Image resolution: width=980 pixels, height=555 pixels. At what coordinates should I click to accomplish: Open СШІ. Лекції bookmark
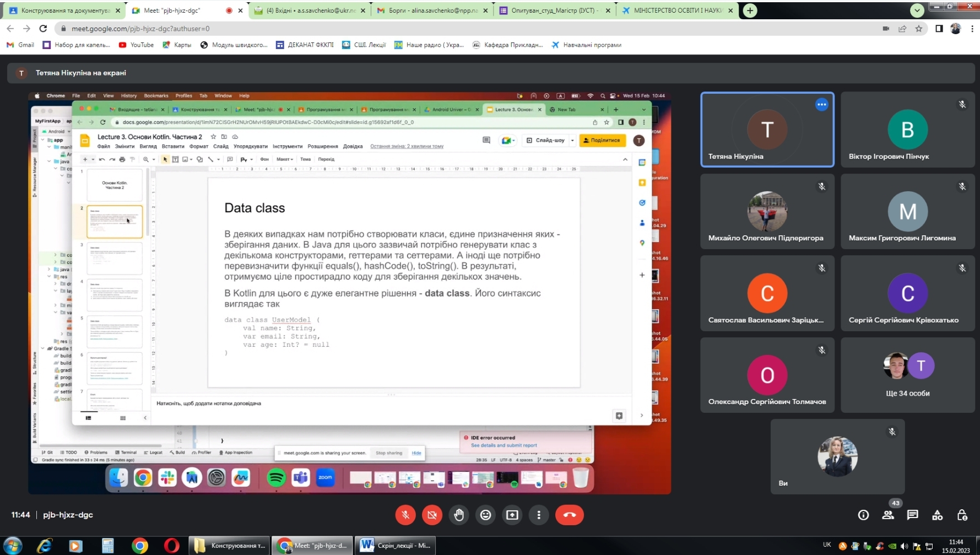[x=364, y=45]
